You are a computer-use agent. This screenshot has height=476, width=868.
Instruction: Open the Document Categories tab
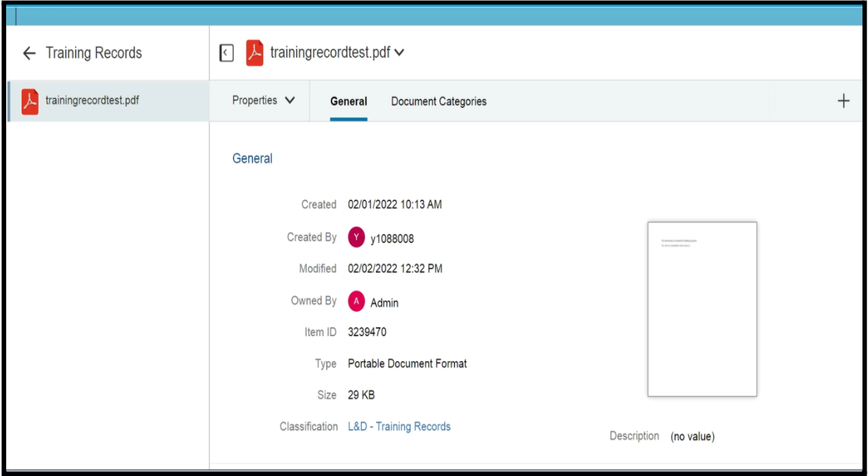(x=438, y=101)
